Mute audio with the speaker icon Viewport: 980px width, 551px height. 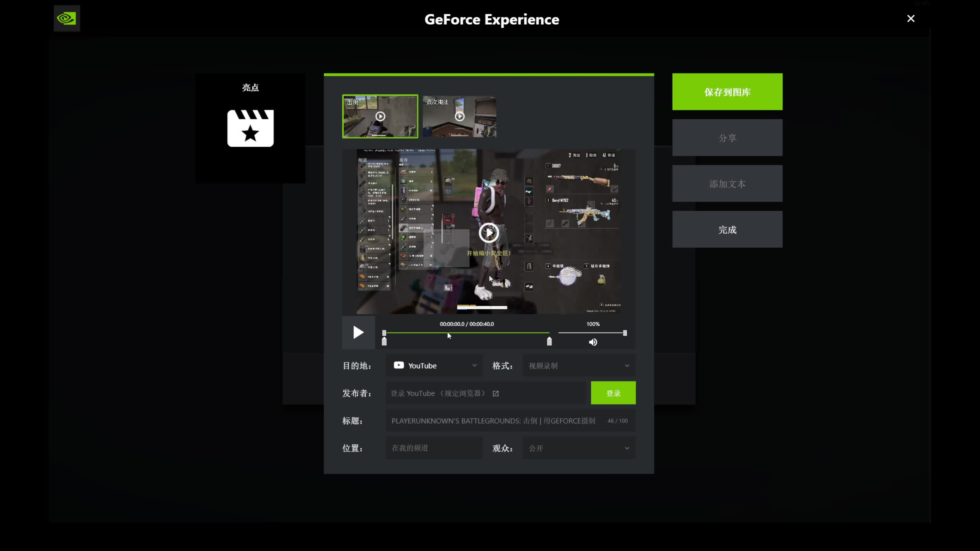pos(593,342)
